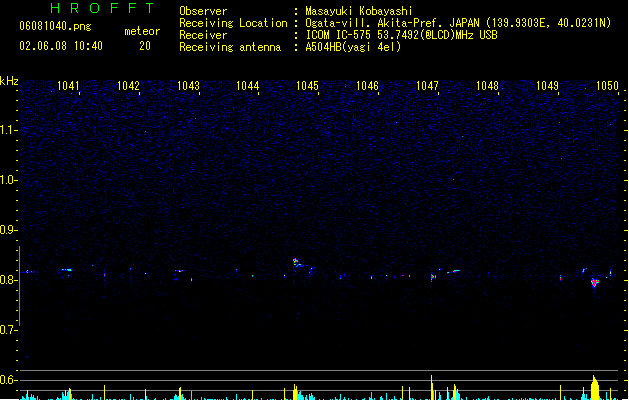Click the 1045 time axis label
The width and height of the screenshot is (629, 400).
point(307,85)
